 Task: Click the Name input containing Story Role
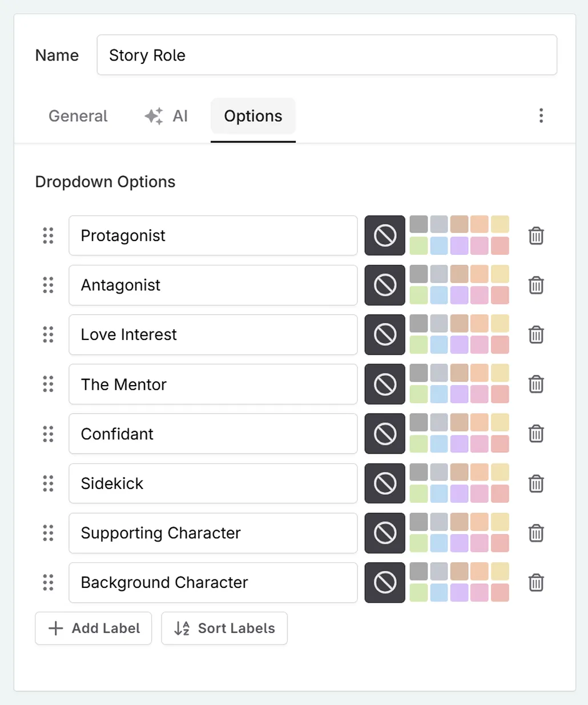(x=327, y=55)
